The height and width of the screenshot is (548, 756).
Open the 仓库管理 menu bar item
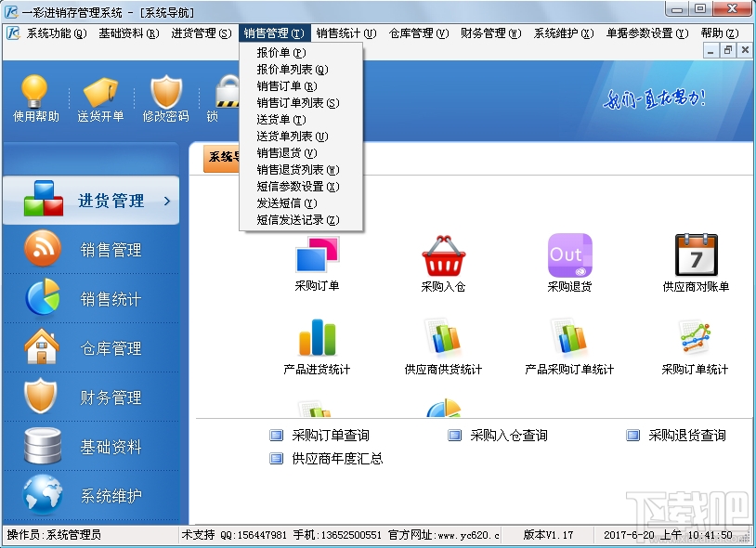pos(415,32)
